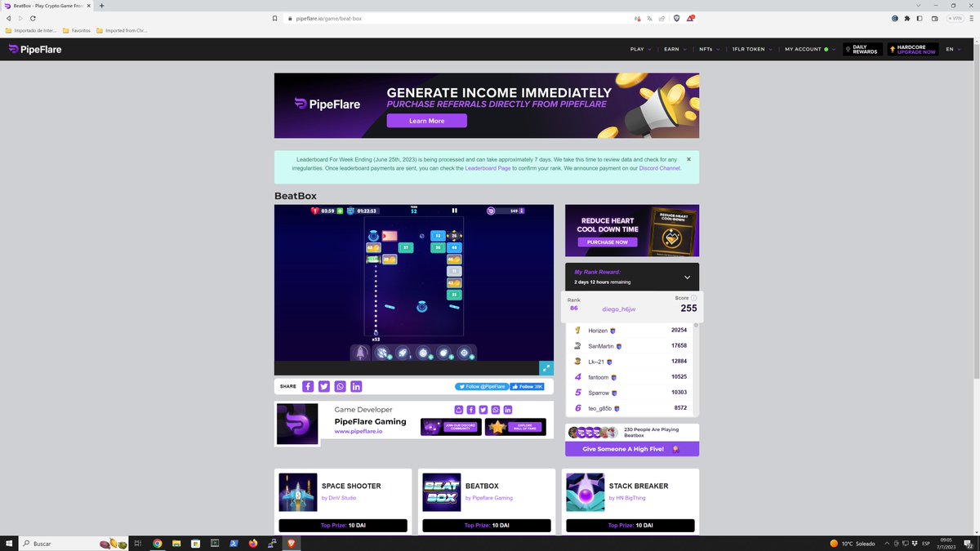Open developer's LinkedIn icon in Game Developer card

point(508,410)
